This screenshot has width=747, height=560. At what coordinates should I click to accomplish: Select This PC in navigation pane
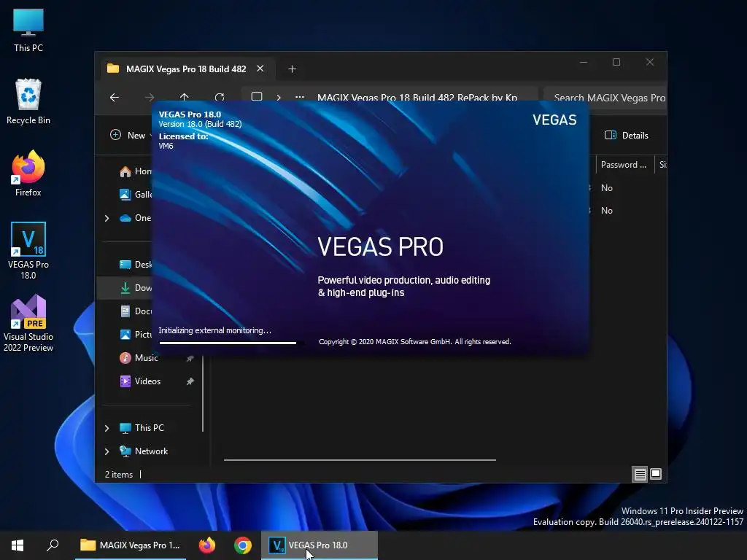tap(142, 428)
